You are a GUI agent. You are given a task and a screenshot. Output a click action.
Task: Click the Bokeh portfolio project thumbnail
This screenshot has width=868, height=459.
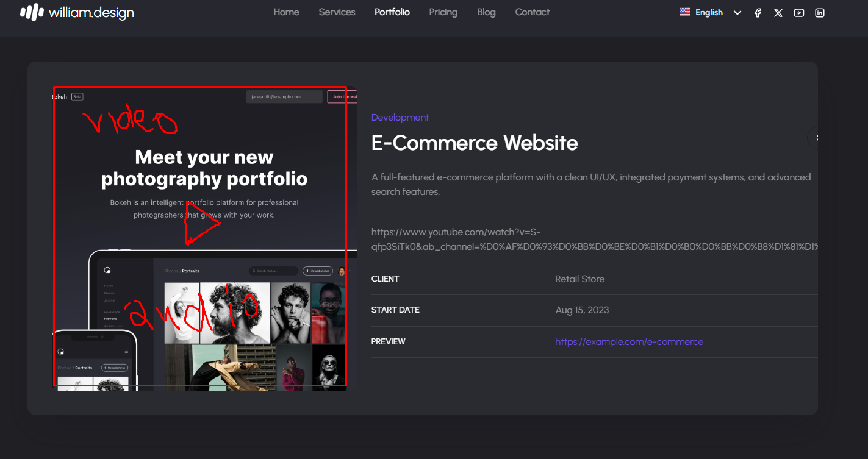coord(205,238)
